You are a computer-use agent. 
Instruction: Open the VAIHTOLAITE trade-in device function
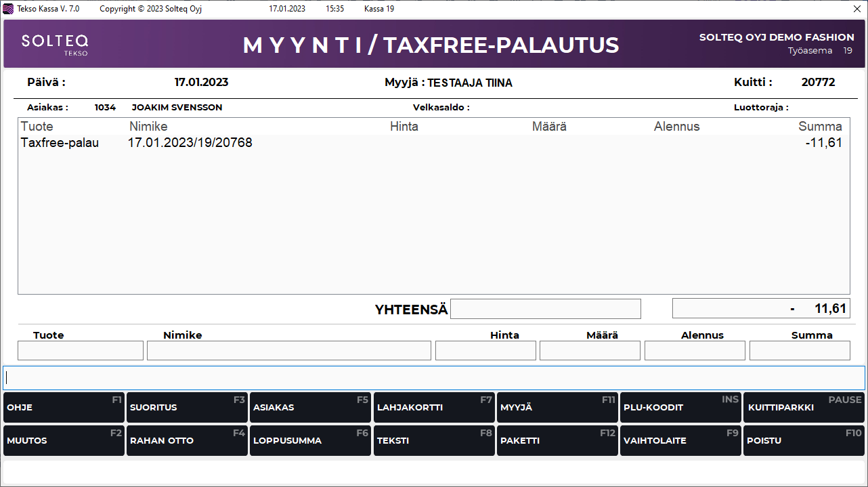click(680, 440)
